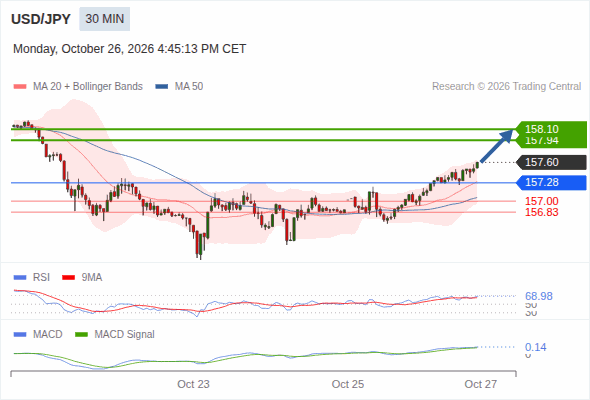590x400 pixels.
Task: Click the Oct 27 time axis label
Action: coord(481,384)
